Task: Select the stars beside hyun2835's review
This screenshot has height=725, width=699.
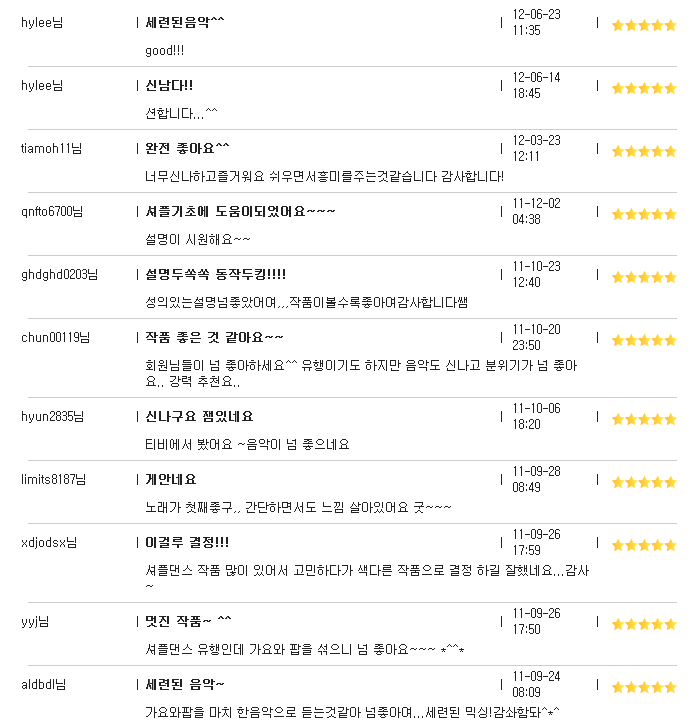Action: click(x=644, y=419)
